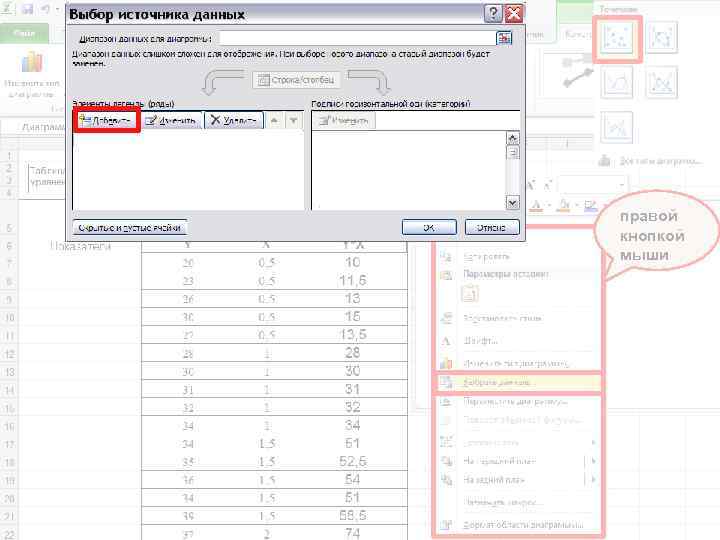Viewport: 720px width, 540px height.
Task: Open the mini toolbar font size dropdown
Action: (621, 186)
